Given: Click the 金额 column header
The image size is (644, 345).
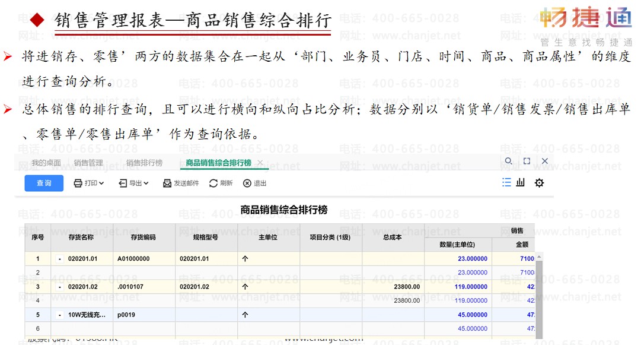Looking at the screenshot, I should (x=514, y=245).
